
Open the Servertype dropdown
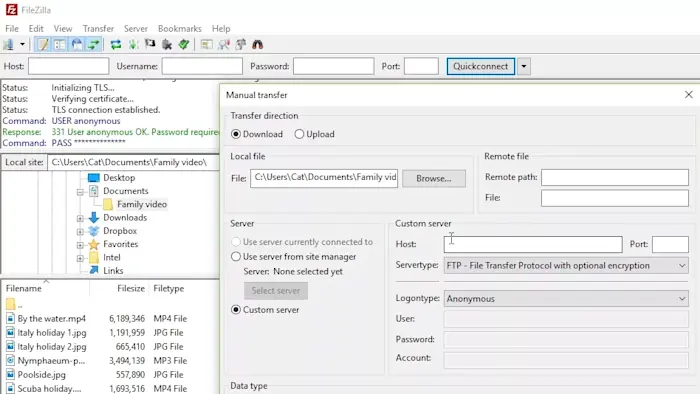coord(566,265)
